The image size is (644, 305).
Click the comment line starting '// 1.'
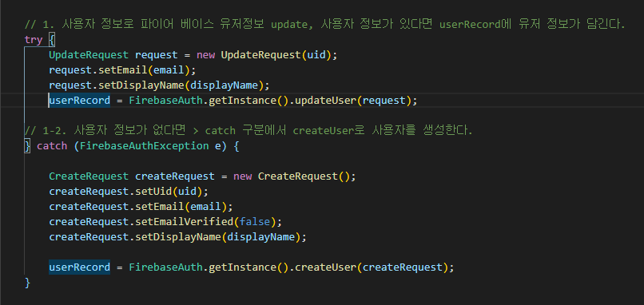click(325, 24)
